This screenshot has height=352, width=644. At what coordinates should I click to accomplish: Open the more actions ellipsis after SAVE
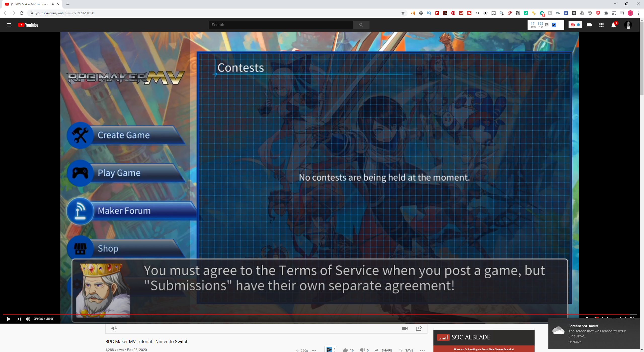click(422, 350)
